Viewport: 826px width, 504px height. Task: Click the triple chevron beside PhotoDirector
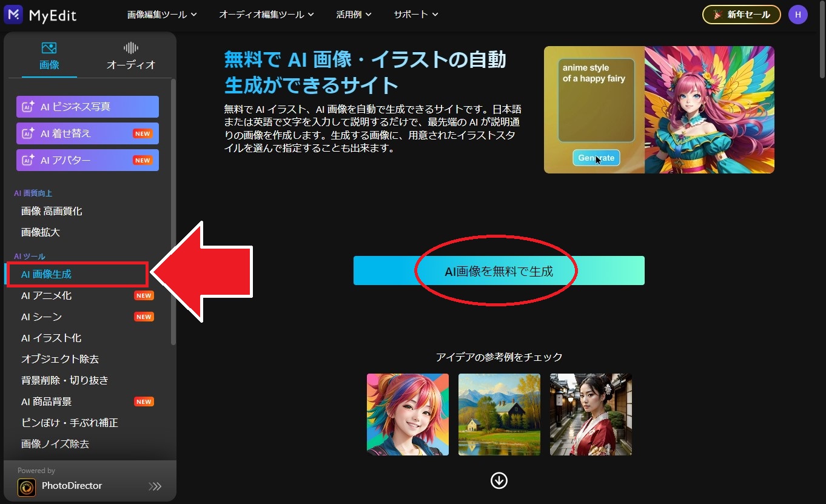tap(155, 486)
